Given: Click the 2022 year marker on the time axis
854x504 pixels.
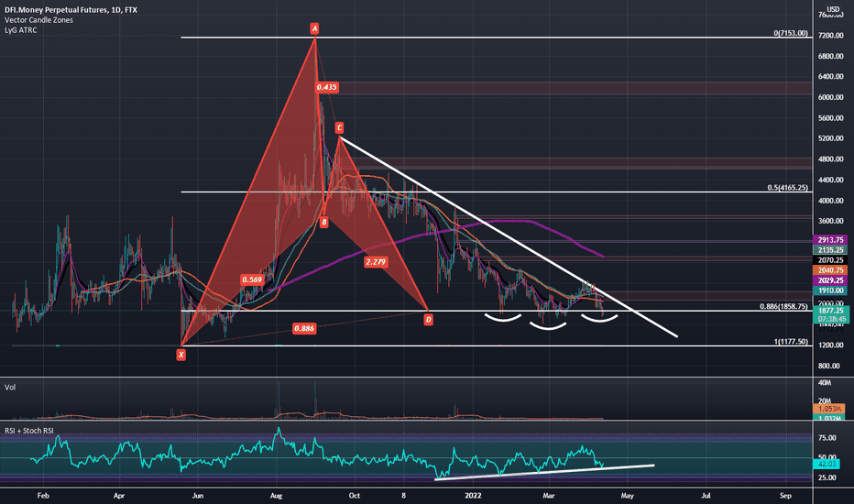Looking at the screenshot, I should click(x=473, y=496).
